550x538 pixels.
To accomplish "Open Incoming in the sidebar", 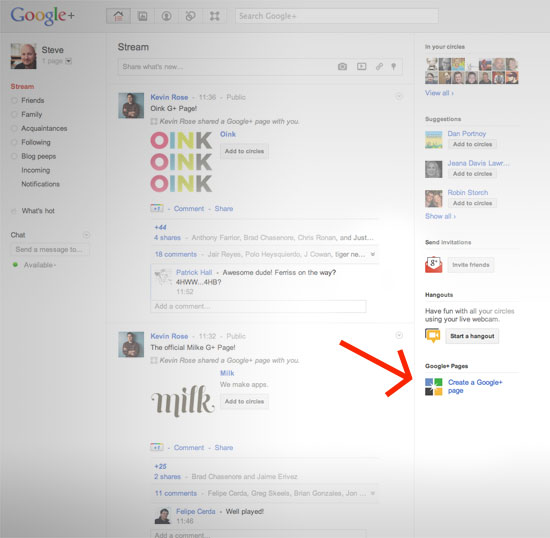I will point(35,170).
